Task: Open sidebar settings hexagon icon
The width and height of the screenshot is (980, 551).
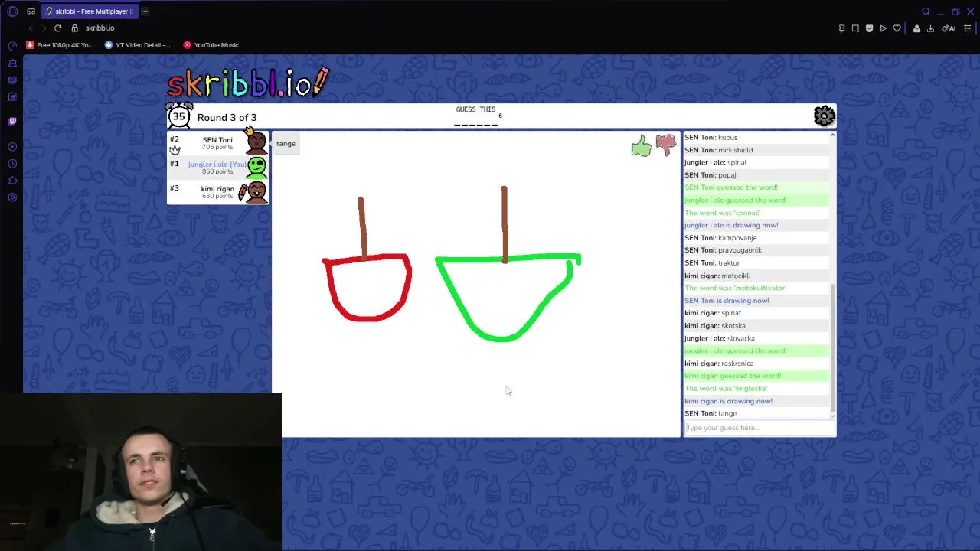Action: point(12,197)
